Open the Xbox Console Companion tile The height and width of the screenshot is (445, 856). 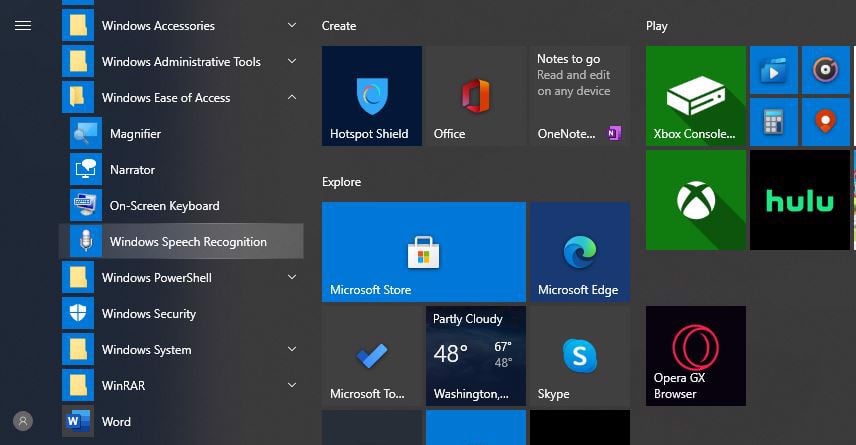tap(696, 96)
